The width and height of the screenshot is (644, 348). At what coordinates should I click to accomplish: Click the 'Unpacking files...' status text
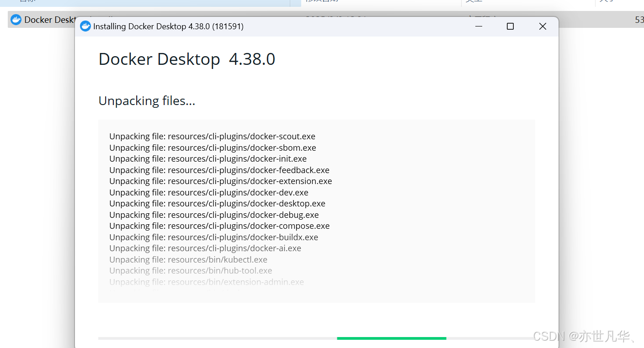(x=147, y=100)
